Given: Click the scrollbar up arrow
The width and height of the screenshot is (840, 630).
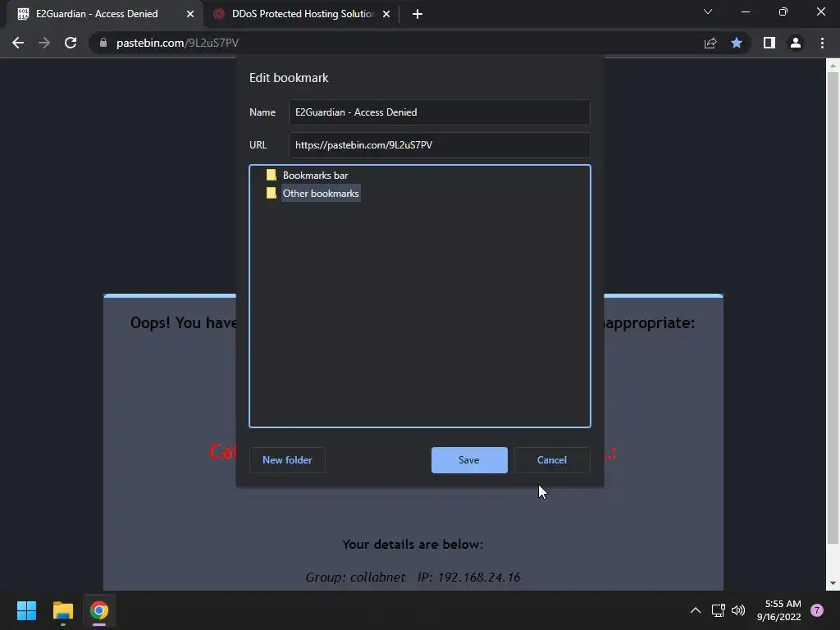Looking at the screenshot, I should click(832, 66).
